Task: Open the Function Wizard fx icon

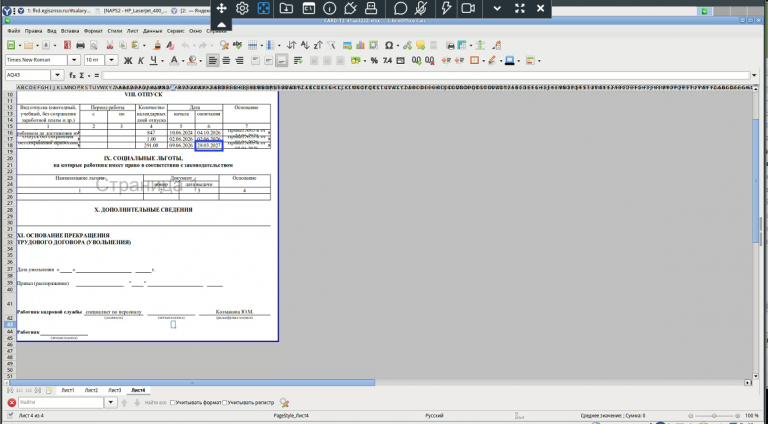Action: 72,75
